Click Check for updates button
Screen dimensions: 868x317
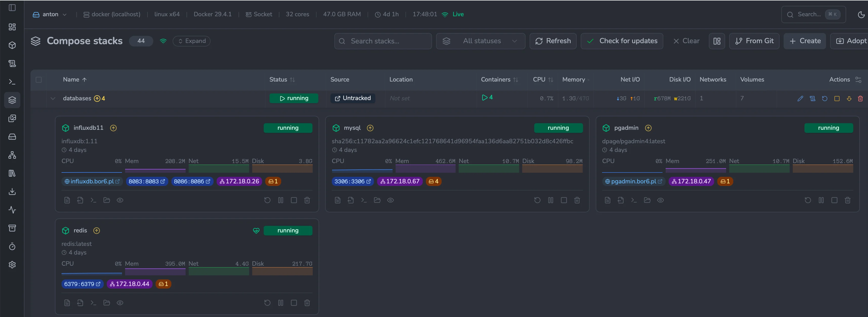(x=622, y=41)
